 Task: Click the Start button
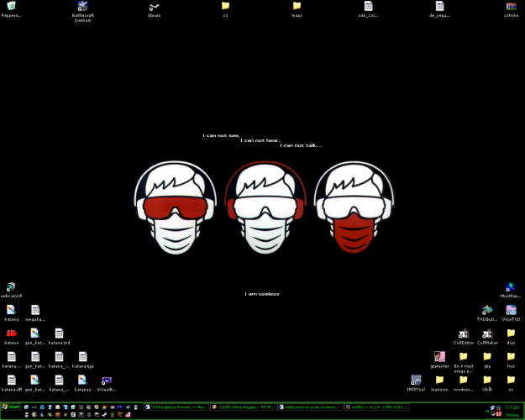(x=11, y=407)
